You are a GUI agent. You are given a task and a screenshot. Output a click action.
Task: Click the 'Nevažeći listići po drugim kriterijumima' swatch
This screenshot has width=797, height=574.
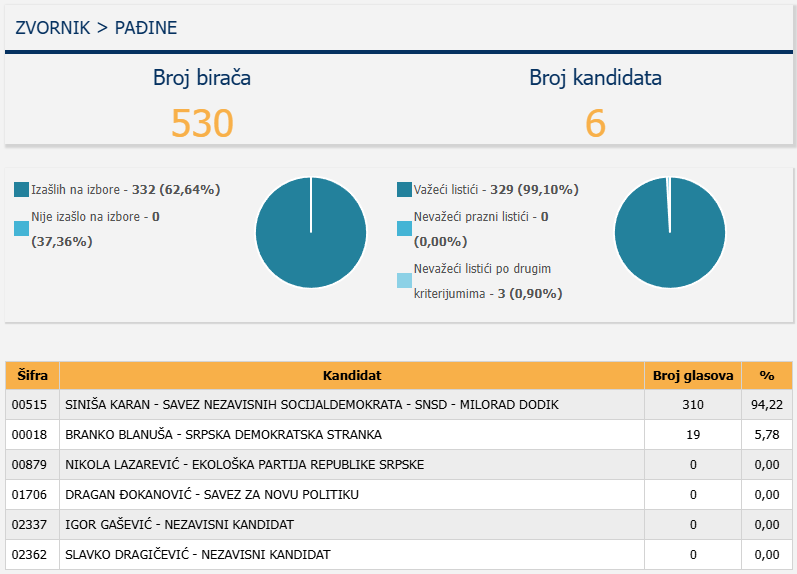point(404,281)
